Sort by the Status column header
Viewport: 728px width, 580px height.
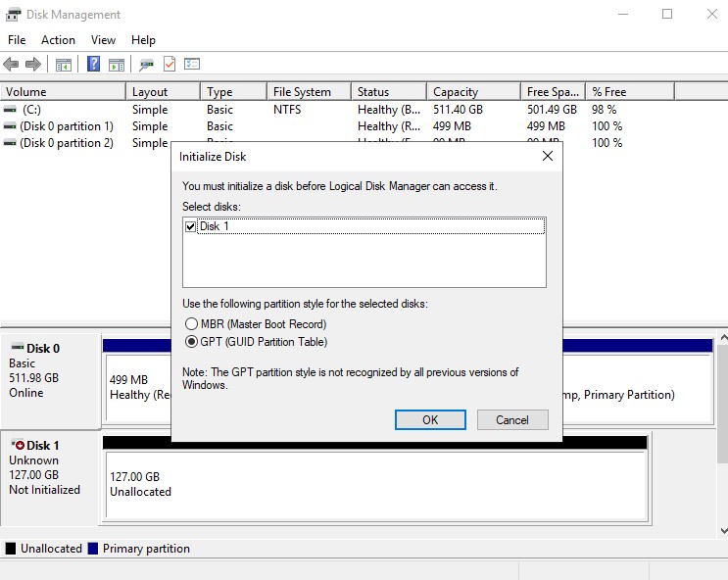389,91
